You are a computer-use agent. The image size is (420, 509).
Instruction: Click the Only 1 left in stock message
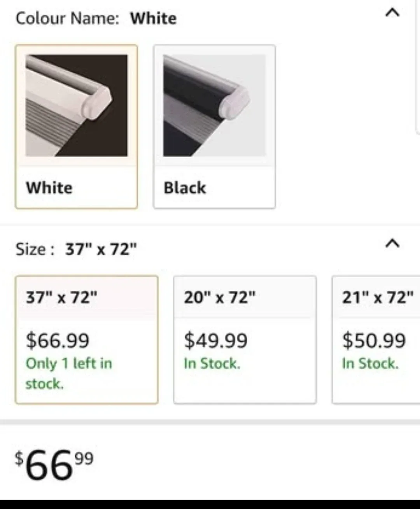point(69,373)
